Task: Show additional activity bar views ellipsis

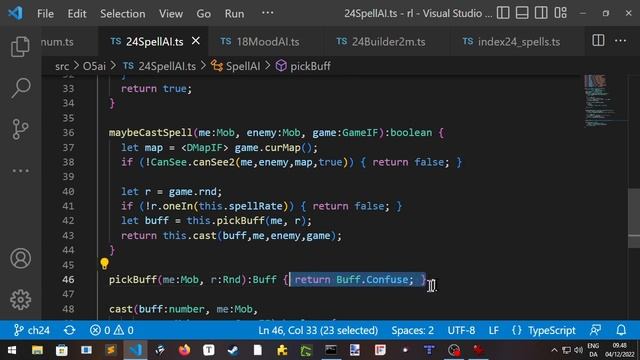Action: [20, 171]
